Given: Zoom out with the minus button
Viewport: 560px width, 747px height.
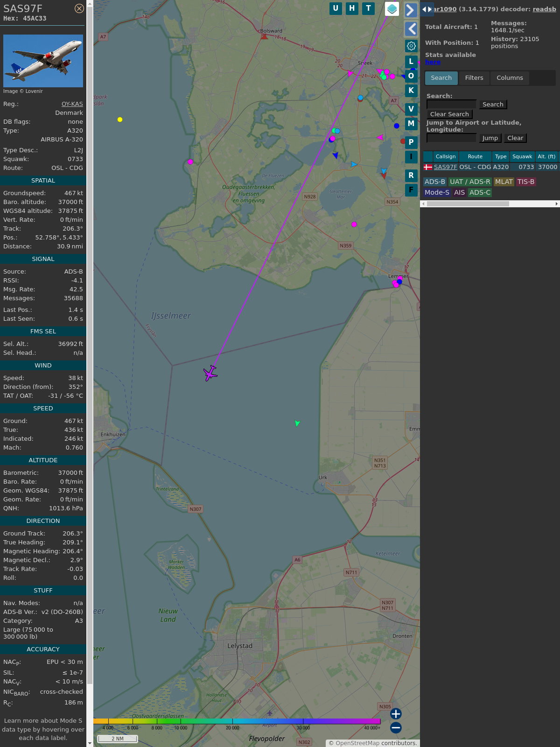Looking at the screenshot, I should (x=396, y=727).
